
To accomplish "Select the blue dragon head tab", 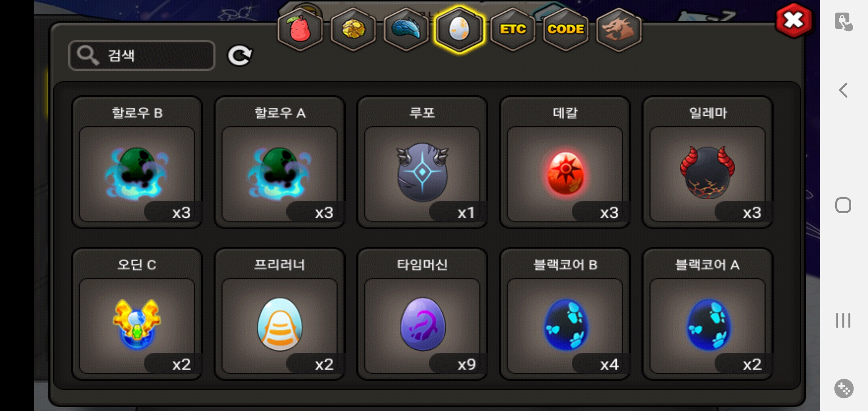I will point(406,29).
